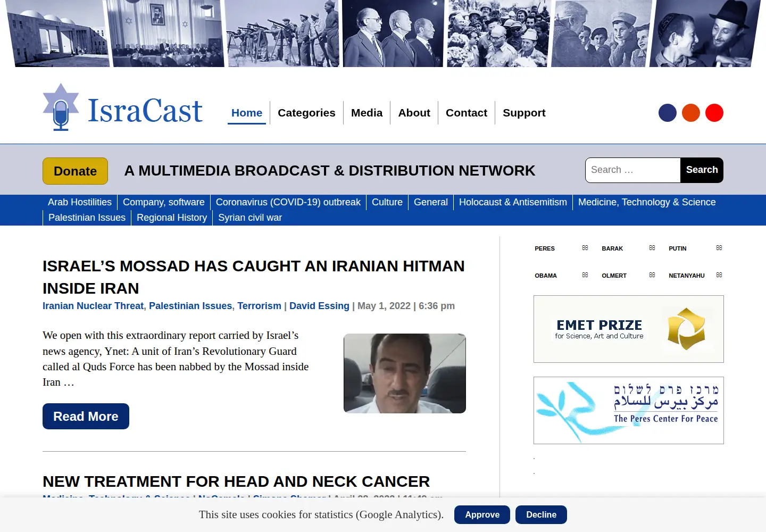Screen dimensions: 766x532
Task: Focus the Search text field
Action: click(x=633, y=170)
